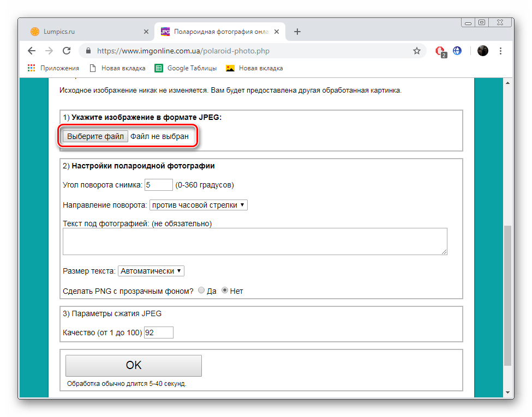
Task: Open the Chrome three-dot menu
Action: (x=501, y=51)
